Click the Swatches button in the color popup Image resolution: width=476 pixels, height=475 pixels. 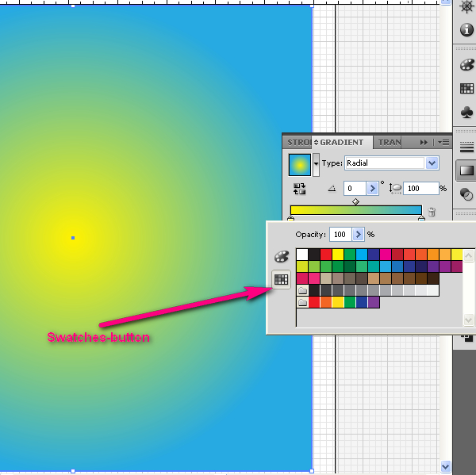point(281,279)
